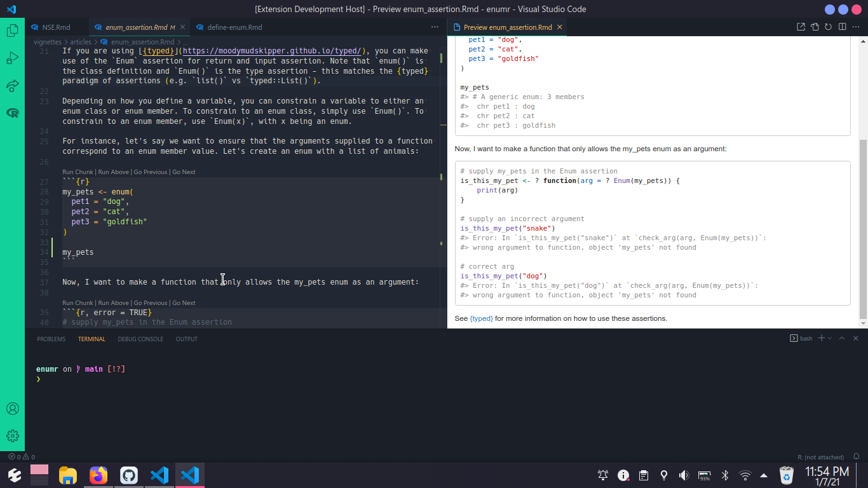Switch to the Debug Console panel tab
The height and width of the screenshot is (488, 868).
click(140, 339)
